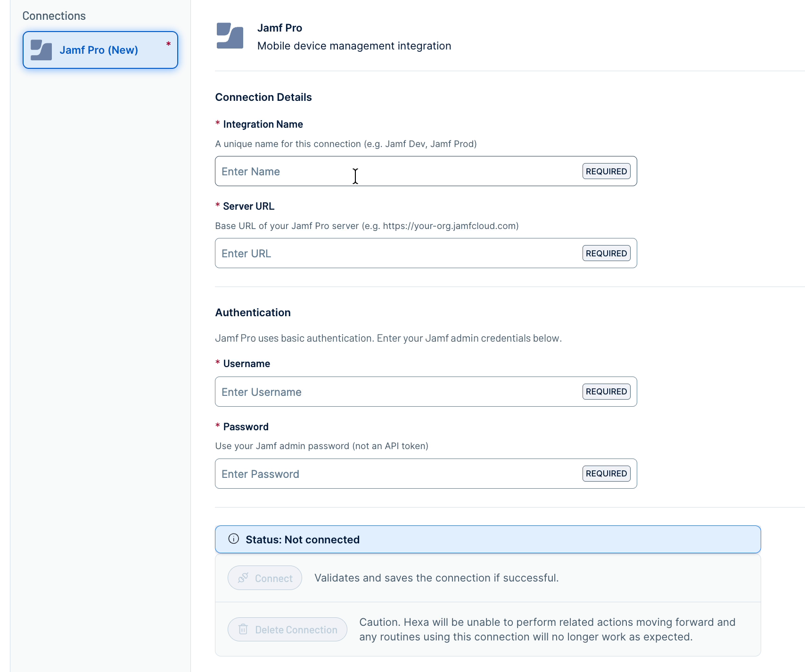
Task: Click the REQUIRED badge in the Name field
Action: point(607,171)
